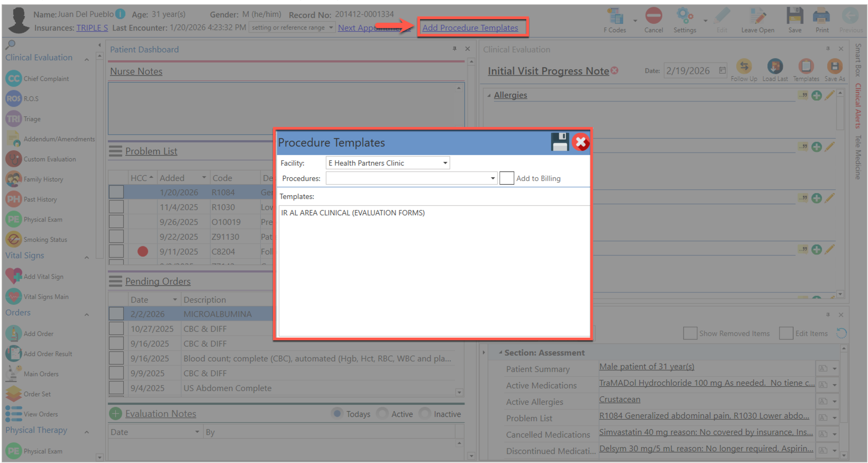
Task: Open the Smart Box side tab
Action: 858,60
